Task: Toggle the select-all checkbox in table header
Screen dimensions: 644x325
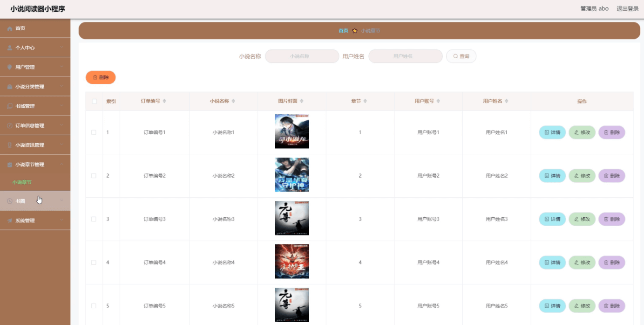Action: (x=94, y=101)
